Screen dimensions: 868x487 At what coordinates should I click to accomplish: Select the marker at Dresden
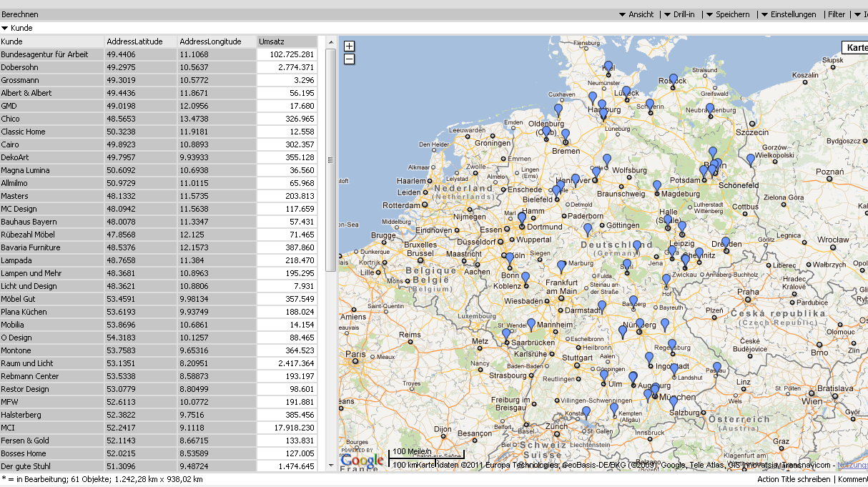click(726, 243)
